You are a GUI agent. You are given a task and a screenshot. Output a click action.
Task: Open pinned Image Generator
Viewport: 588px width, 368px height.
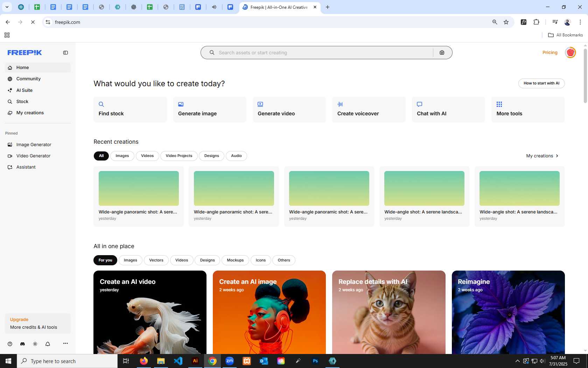pyautogui.click(x=38, y=145)
